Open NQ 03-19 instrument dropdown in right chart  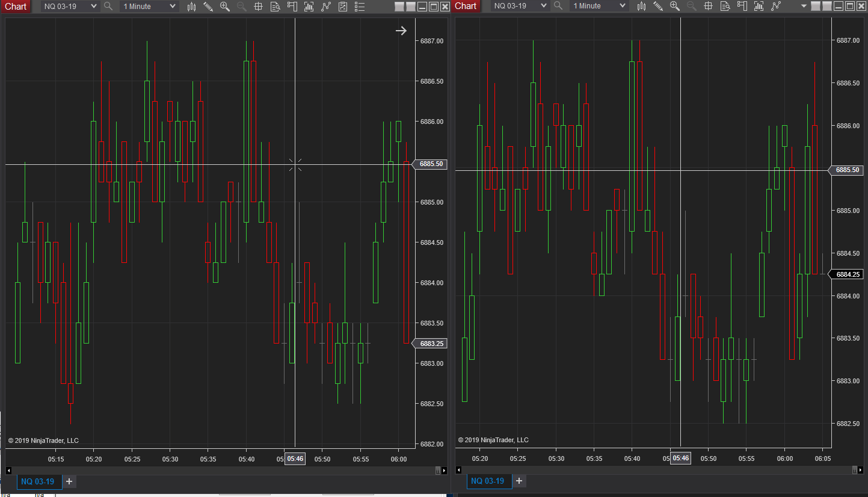click(x=520, y=6)
